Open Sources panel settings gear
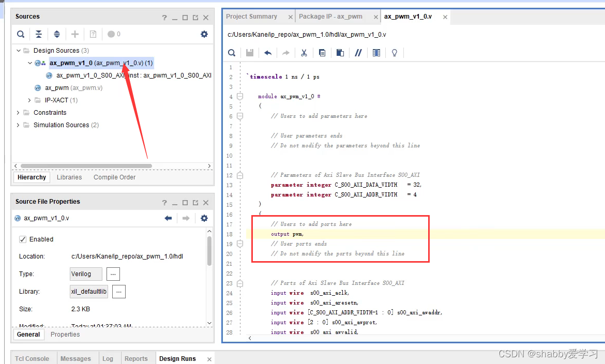Image resolution: width=605 pixels, height=364 pixels. (204, 34)
